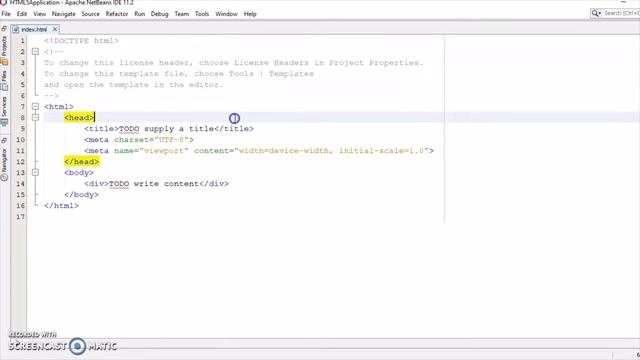Close the index.html tab

(55, 29)
